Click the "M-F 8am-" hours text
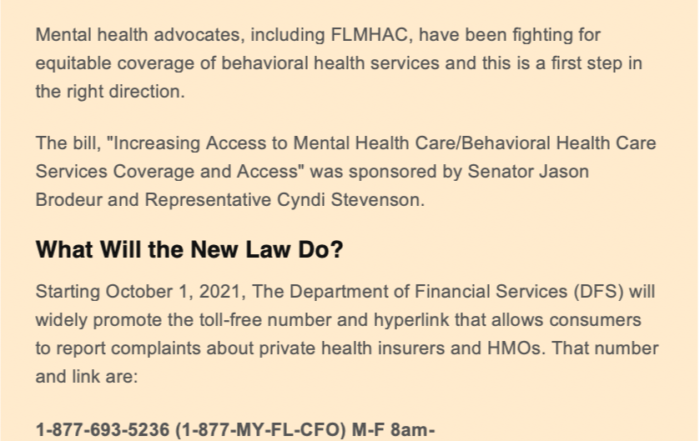The height and width of the screenshot is (441, 700). pos(393,430)
